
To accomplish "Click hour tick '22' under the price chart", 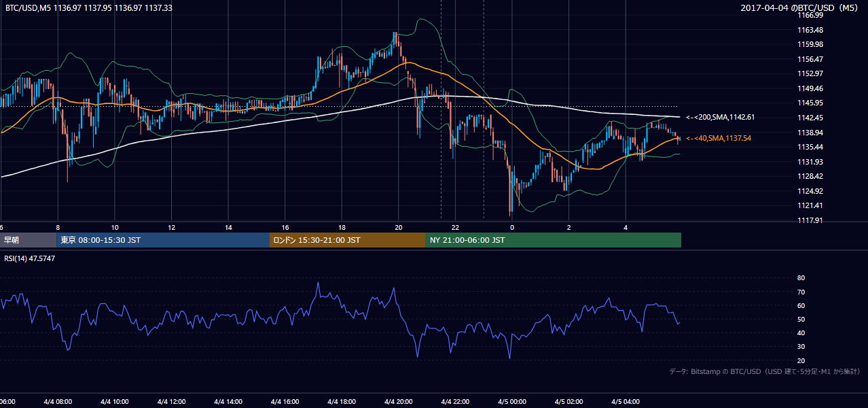I will coord(455,227).
